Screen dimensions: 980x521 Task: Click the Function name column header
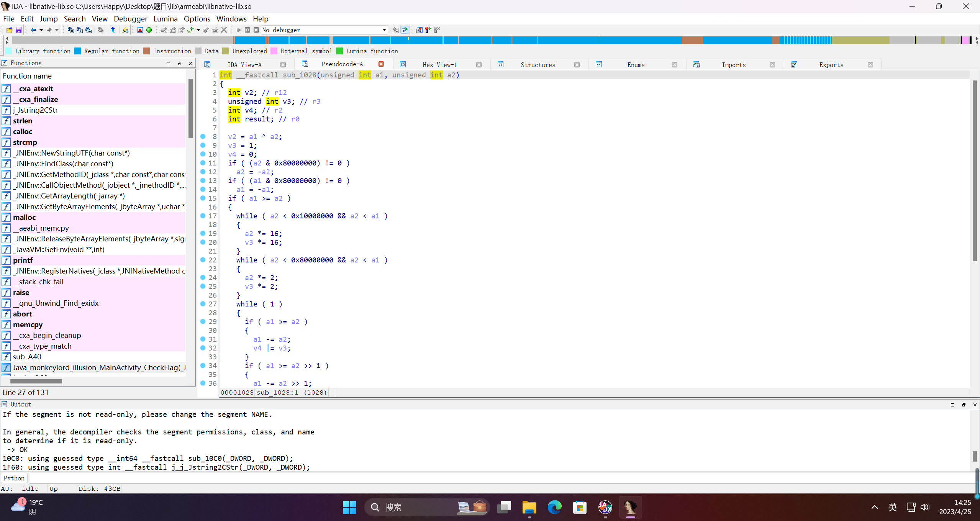(93, 76)
